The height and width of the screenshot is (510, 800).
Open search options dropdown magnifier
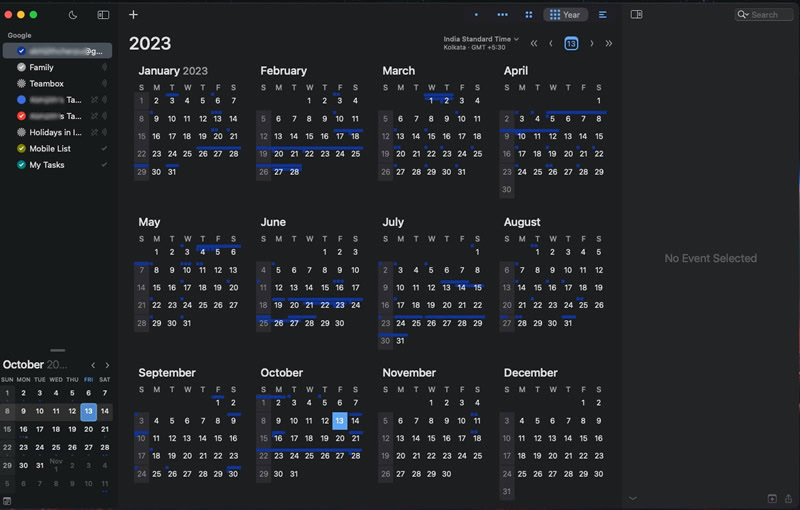pos(743,15)
